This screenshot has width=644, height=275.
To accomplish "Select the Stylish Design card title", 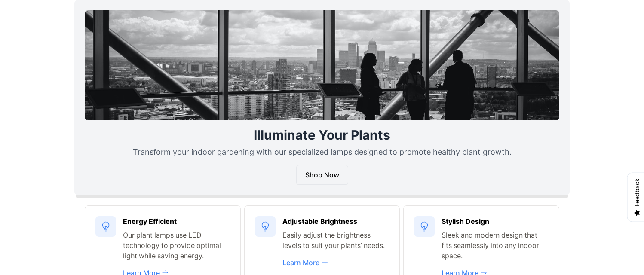I will 465,221.
